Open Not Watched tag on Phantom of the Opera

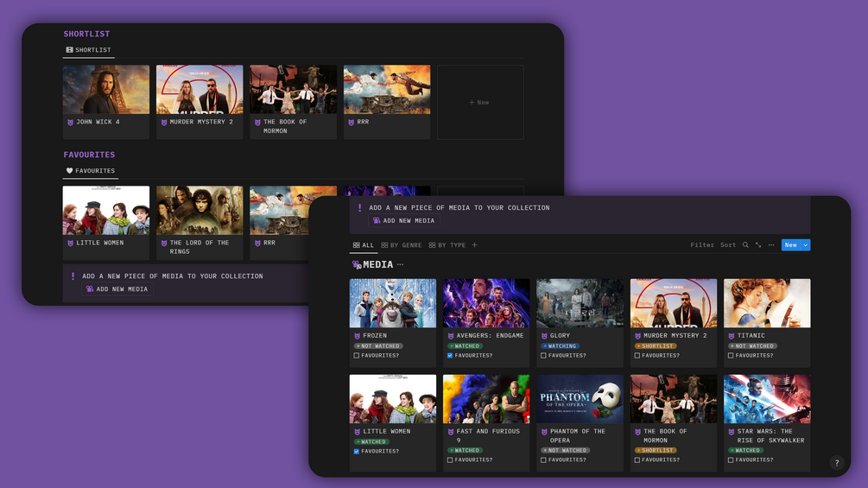click(566, 450)
